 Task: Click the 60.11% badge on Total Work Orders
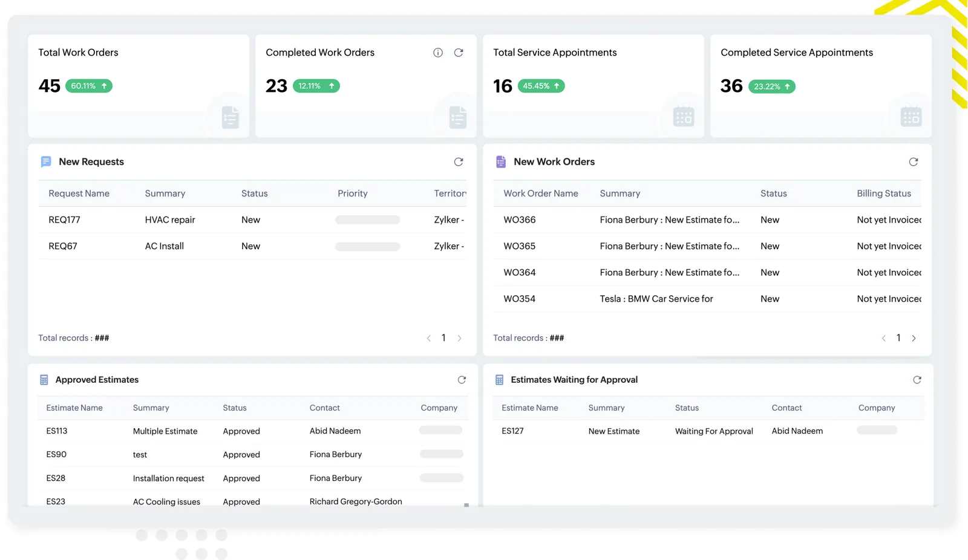(x=88, y=86)
